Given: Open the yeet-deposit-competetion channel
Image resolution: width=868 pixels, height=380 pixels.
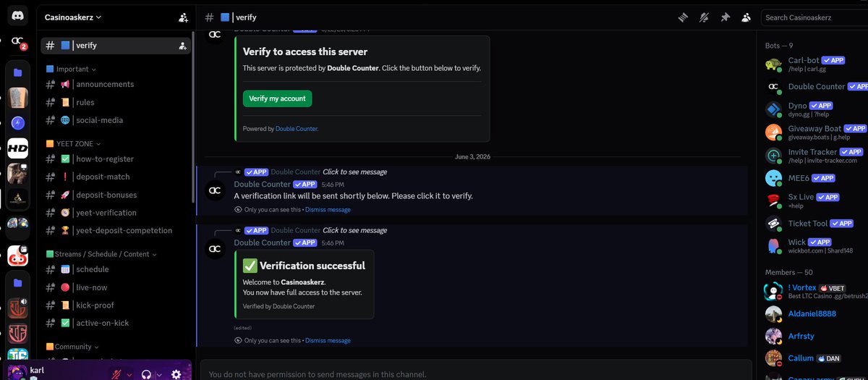Looking at the screenshot, I should pos(116,230).
